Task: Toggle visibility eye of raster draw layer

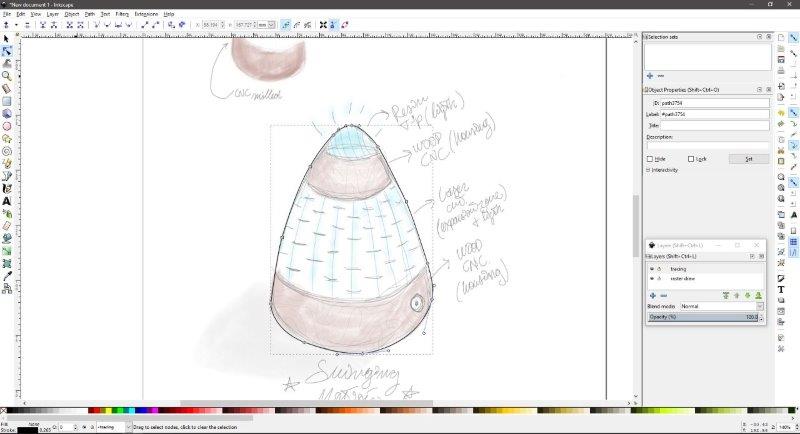Action: coord(652,278)
